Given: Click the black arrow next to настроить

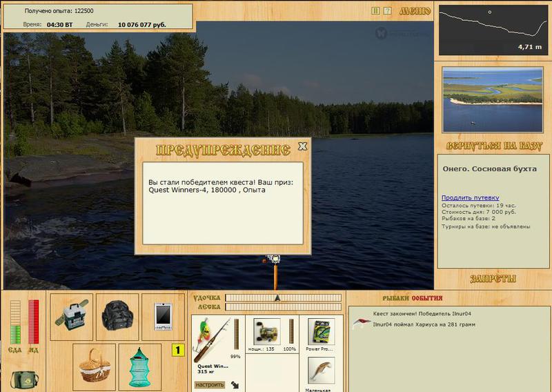Looking at the screenshot, I should click(235, 385).
